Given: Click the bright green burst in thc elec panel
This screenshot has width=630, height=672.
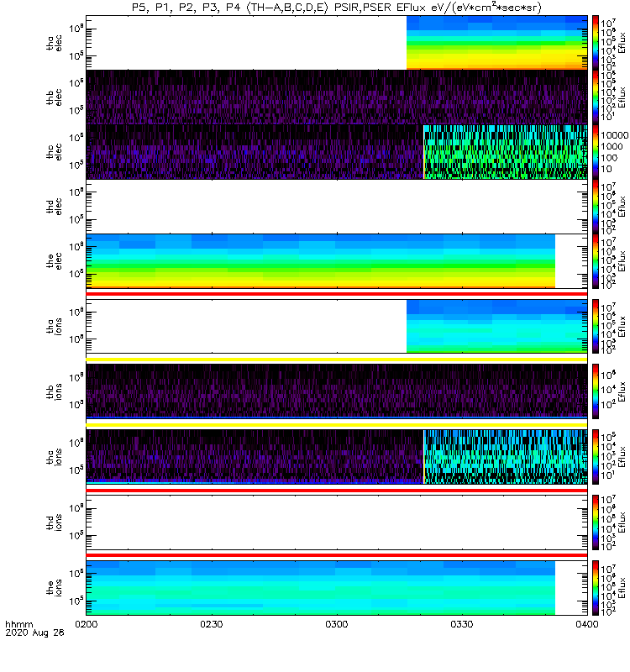Looking at the screenshot, I should (x=506, y=152).
